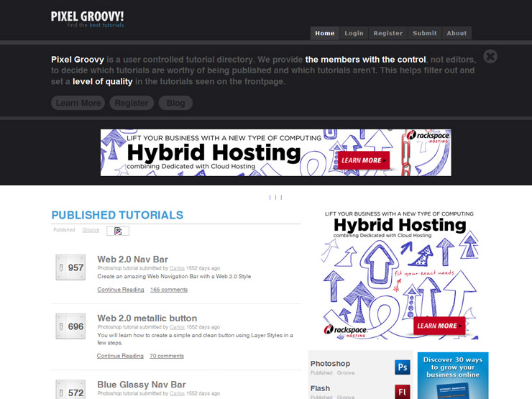532x399 pixels.
Task: Dismiss the intro banner with X icon
Action: click(x=490, y=56)
